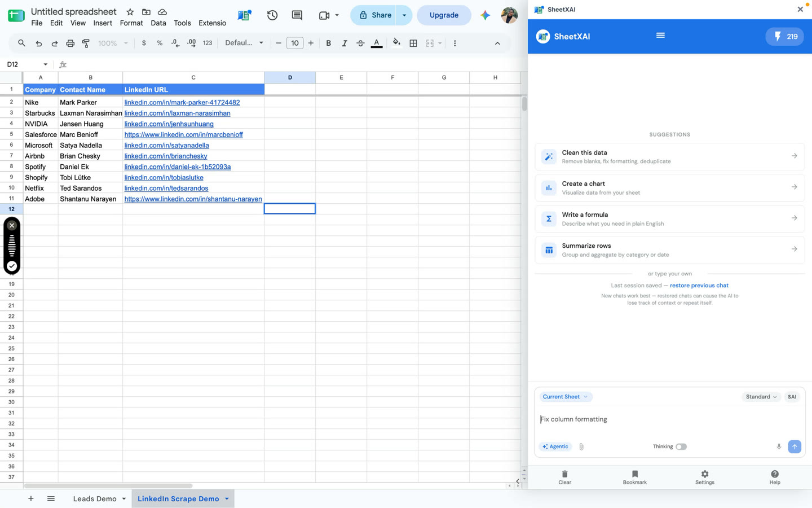Undo the last action
The width and height of the screenshot is (812, 508).
click(38, 43)
